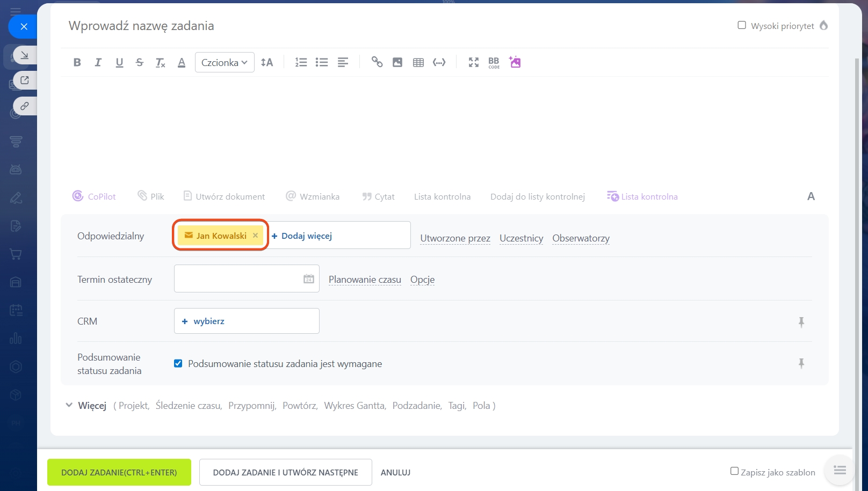Uncheck task status summary required
Image resolution: width=868 pixels, height=491 pixels.
[x=178, y=364]
